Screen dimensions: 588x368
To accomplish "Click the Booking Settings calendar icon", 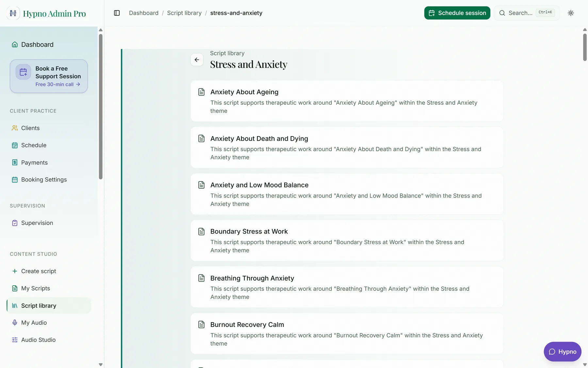I will [x=15, y=180].
